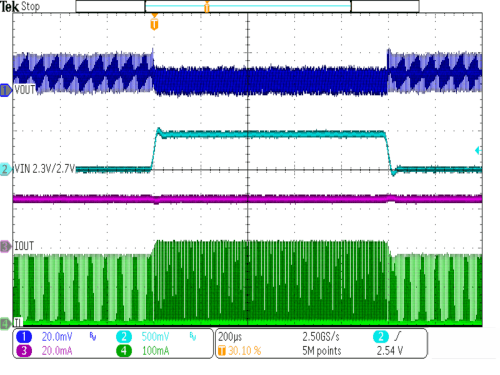Click the Tek logo
This screenshot has height=375, width=500.
tap(10, 7)
